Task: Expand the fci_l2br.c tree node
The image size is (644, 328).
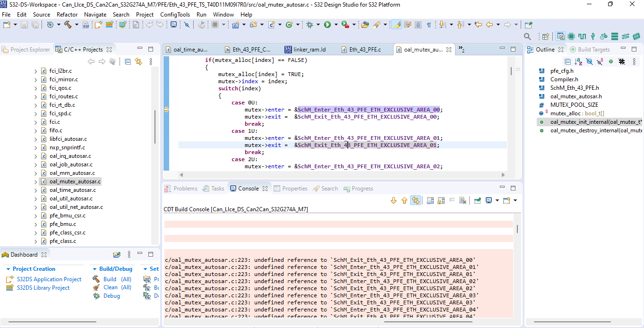Action: click(35, 71)
